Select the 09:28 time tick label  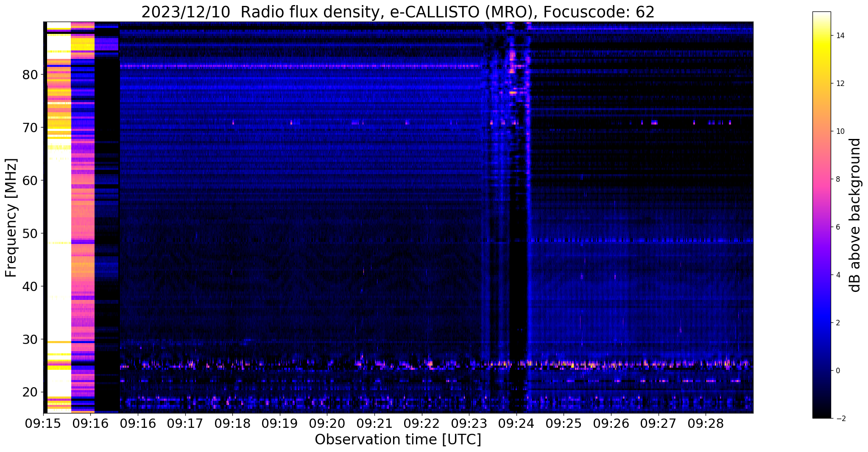(x=706, y=424)
